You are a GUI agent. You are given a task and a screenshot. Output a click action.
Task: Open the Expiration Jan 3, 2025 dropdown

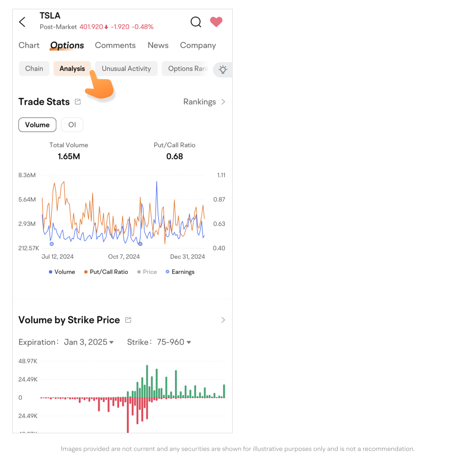[89, 342]
